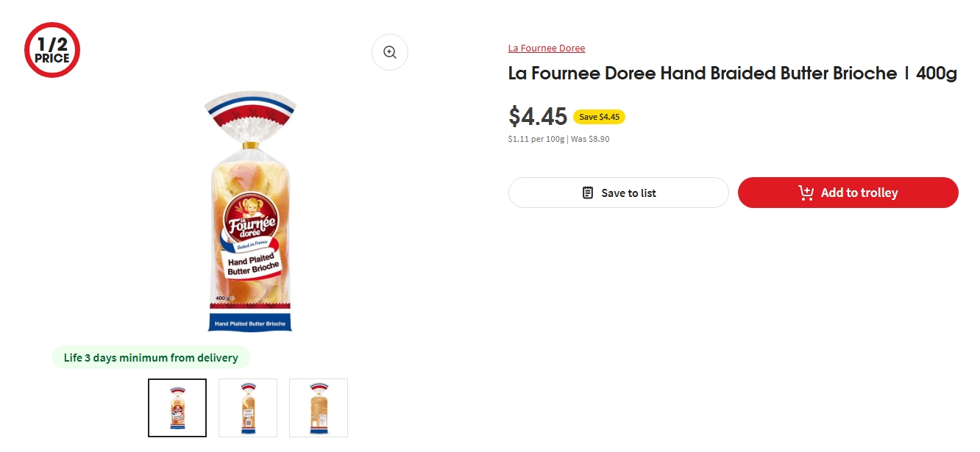Click the $1.11 per 100g unit price
Screen dimensions: 980x452
click(536, 139)
